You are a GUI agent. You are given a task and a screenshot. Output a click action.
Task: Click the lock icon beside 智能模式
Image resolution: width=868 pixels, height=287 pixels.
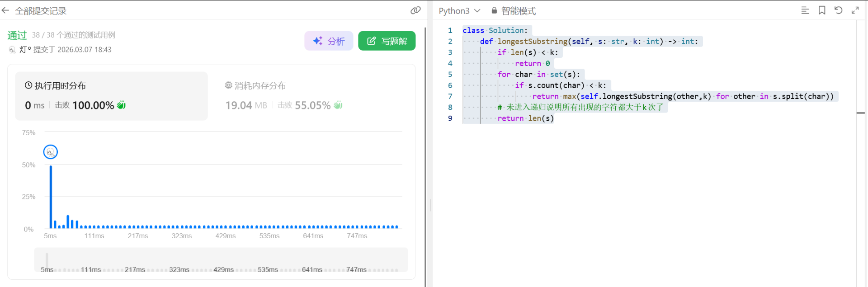(x=494, y=10)
